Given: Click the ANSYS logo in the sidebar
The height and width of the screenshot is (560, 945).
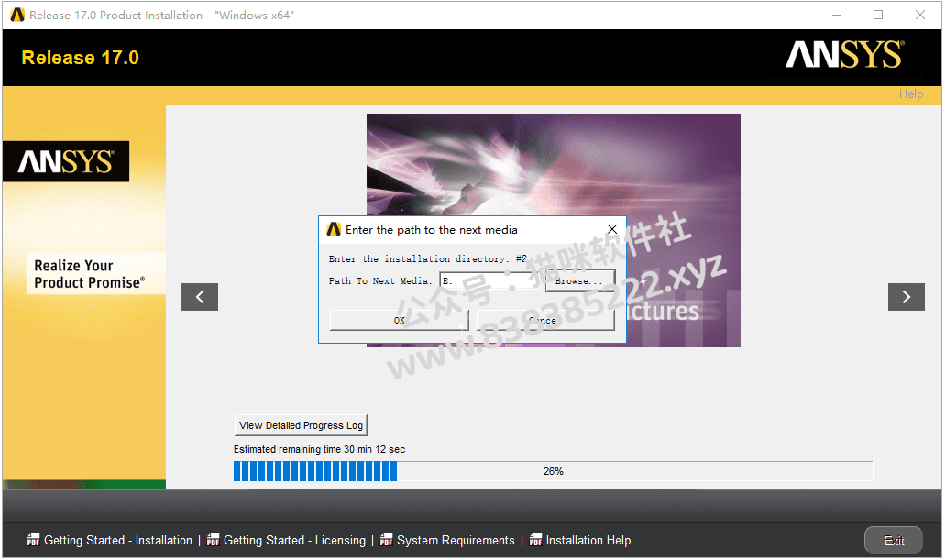Looking at the screenshot, I should pos(66,161).
